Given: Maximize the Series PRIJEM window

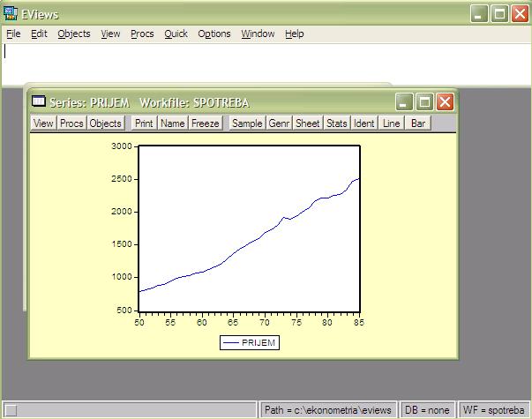Looking at the screenshot, I should click(x=424, y=101).
